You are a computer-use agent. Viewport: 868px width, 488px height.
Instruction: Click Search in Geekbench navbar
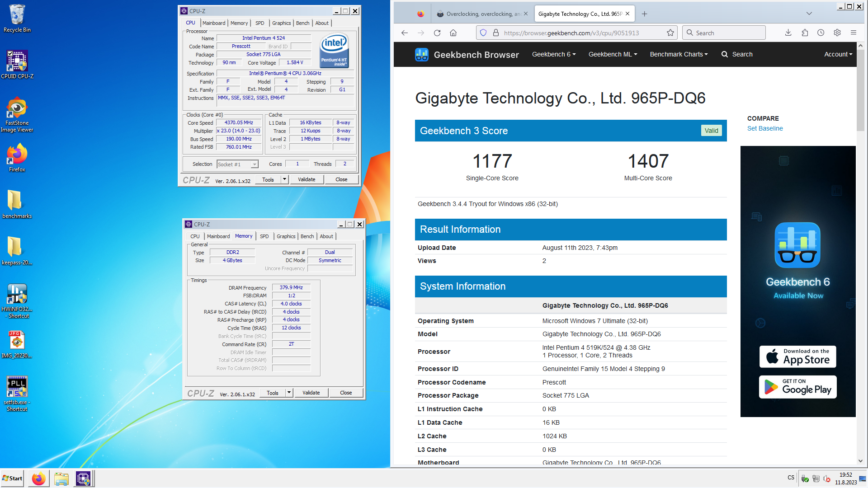click(x=737, y=54)
